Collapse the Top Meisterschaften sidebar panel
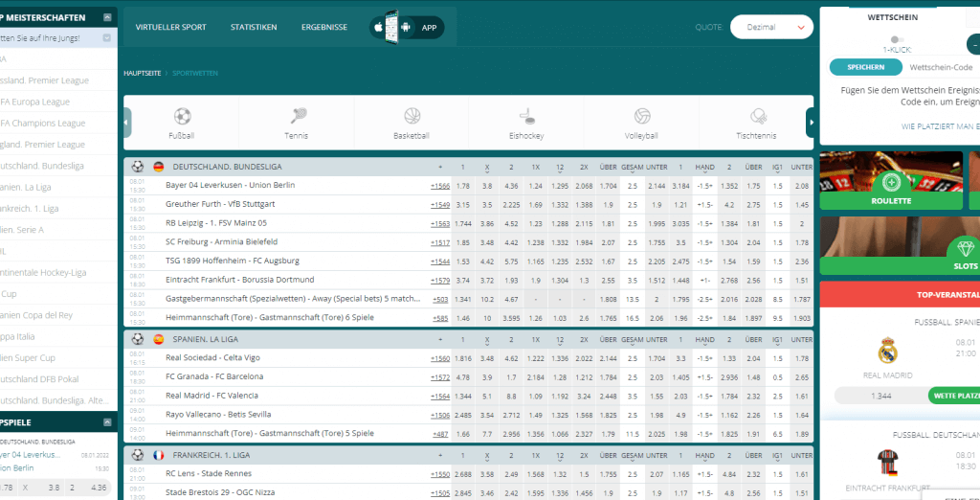The image size is (980, 500). tap(108, 17)
